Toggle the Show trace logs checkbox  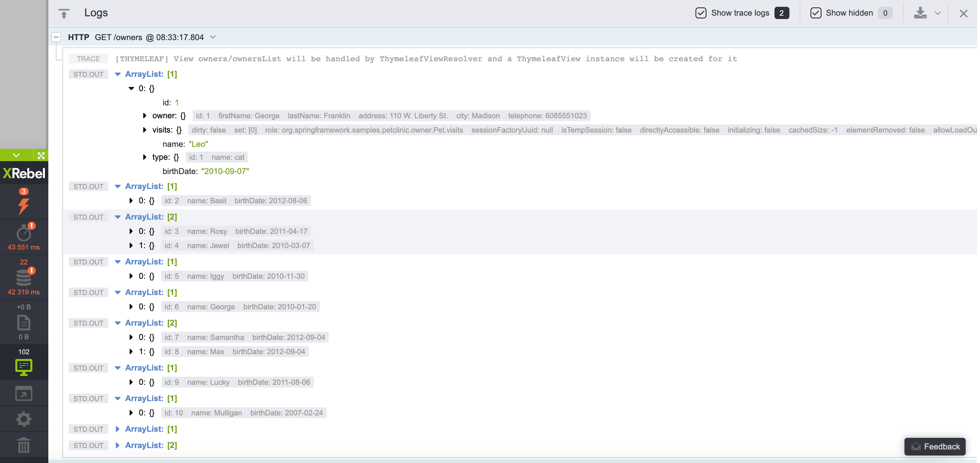click(701, 13)
